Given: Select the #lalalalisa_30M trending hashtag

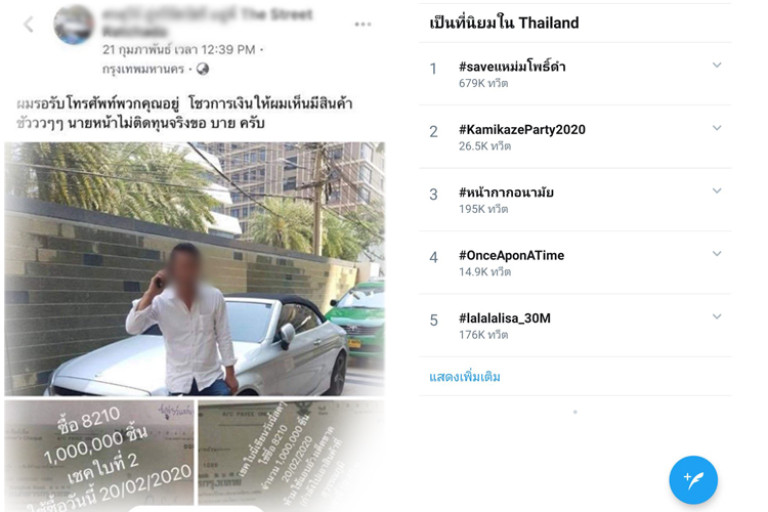Looking at the screenshot, I should coord(504,318).
